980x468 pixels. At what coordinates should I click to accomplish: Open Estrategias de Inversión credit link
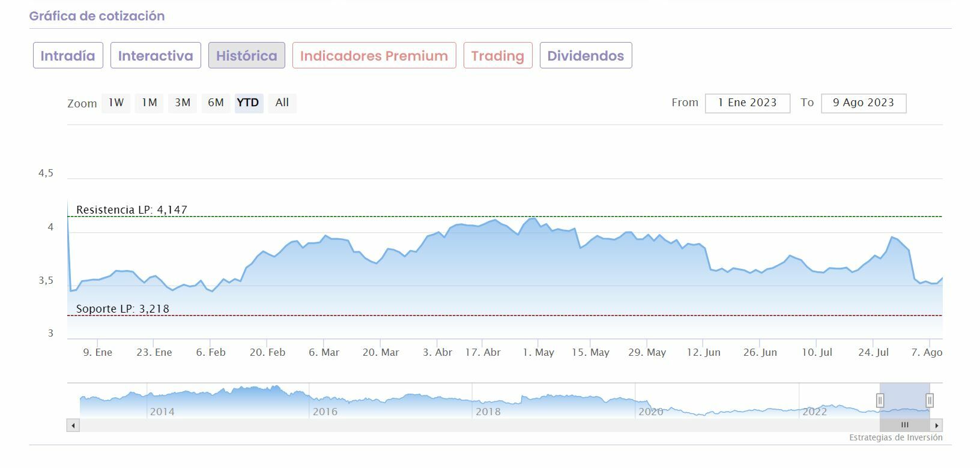[895, 437]
